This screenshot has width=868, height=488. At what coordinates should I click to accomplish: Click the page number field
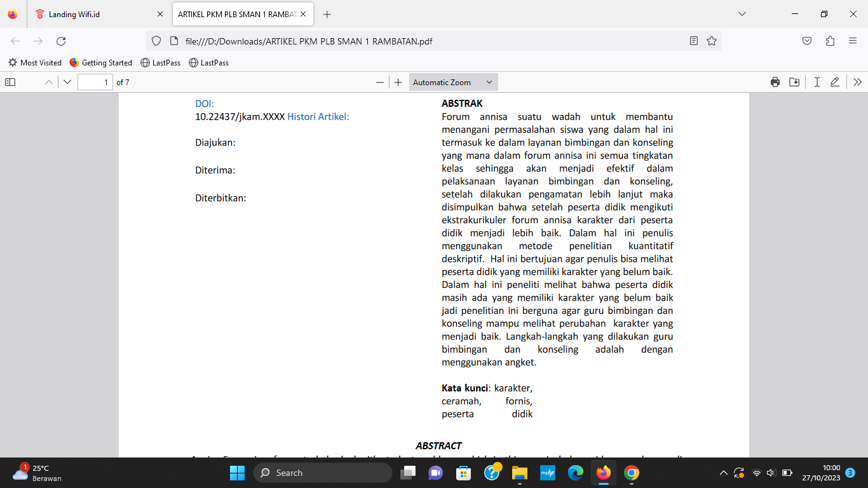pos(95,82)
